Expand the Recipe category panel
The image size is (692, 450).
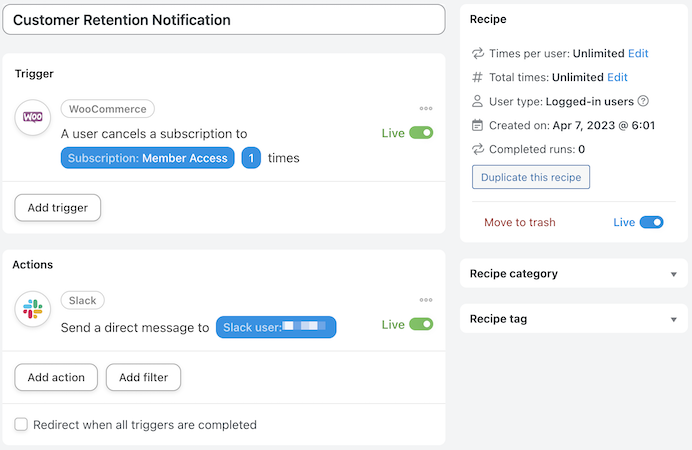(574, 274)
